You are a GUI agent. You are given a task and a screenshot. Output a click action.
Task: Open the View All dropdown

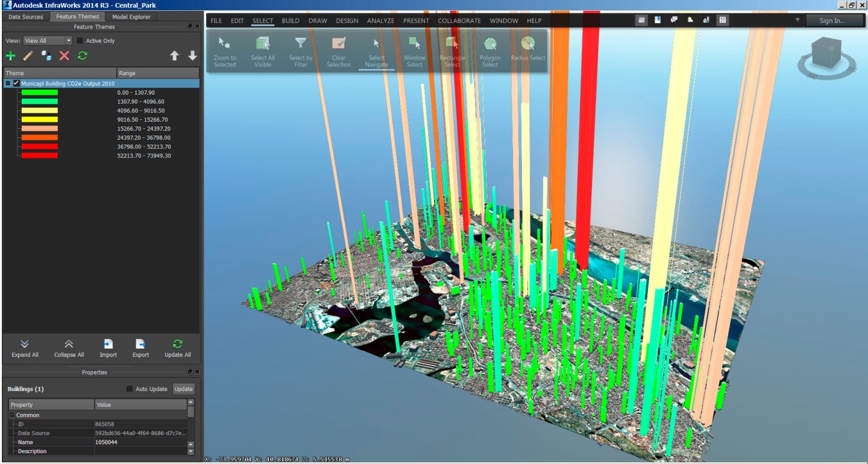[x=48, y=41]
